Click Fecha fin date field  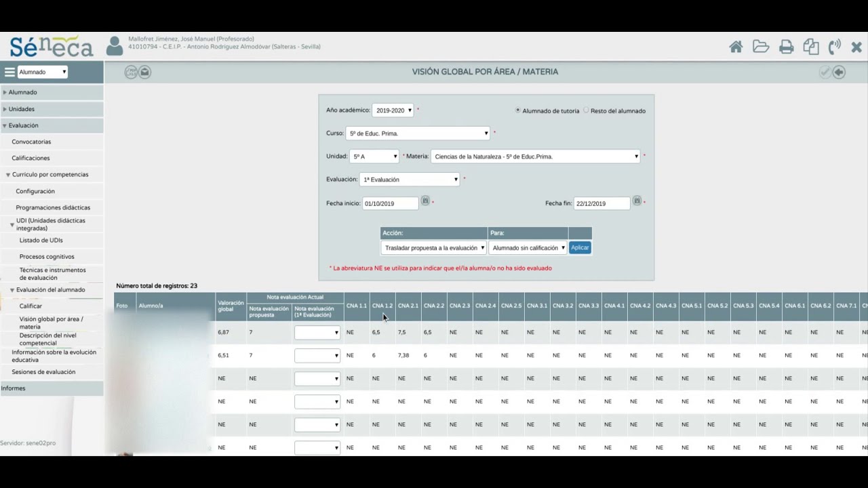[602, 203]
